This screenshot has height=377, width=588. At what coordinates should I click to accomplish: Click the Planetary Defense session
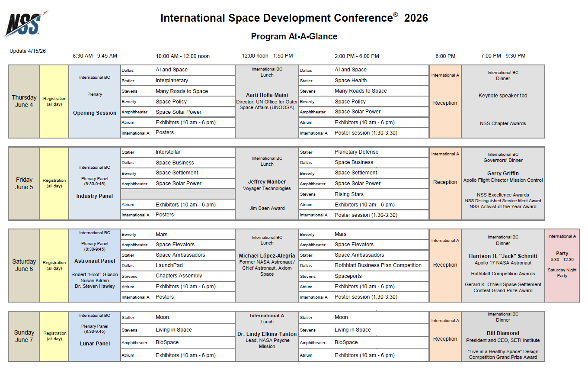(356, 152)
